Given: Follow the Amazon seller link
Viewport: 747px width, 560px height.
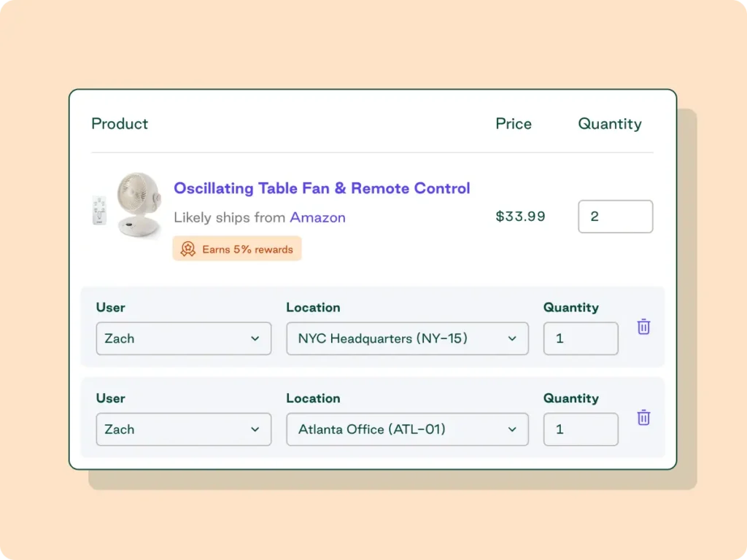Looking at the screenshot, I should point(317,217).
